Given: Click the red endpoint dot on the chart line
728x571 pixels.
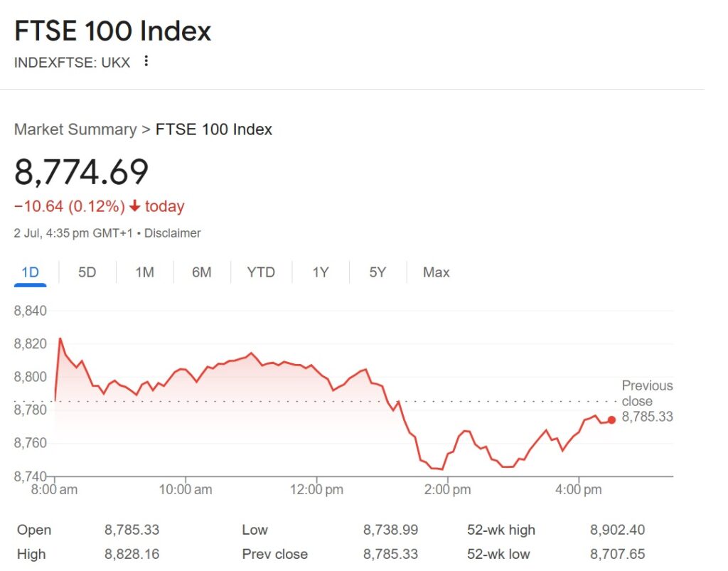Looking at the screenshot, I should (x=612, y=420).
